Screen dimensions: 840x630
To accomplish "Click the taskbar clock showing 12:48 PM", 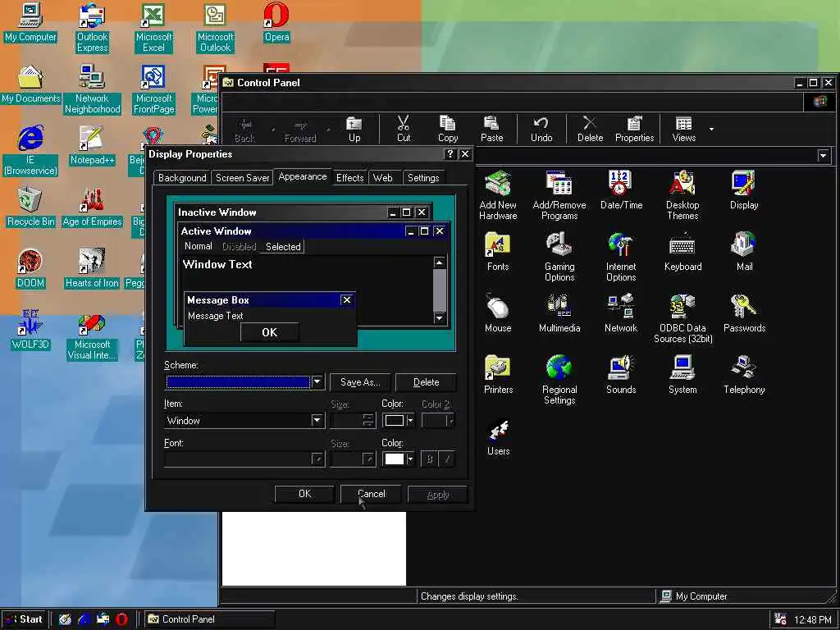I will [x=812, y=620].
